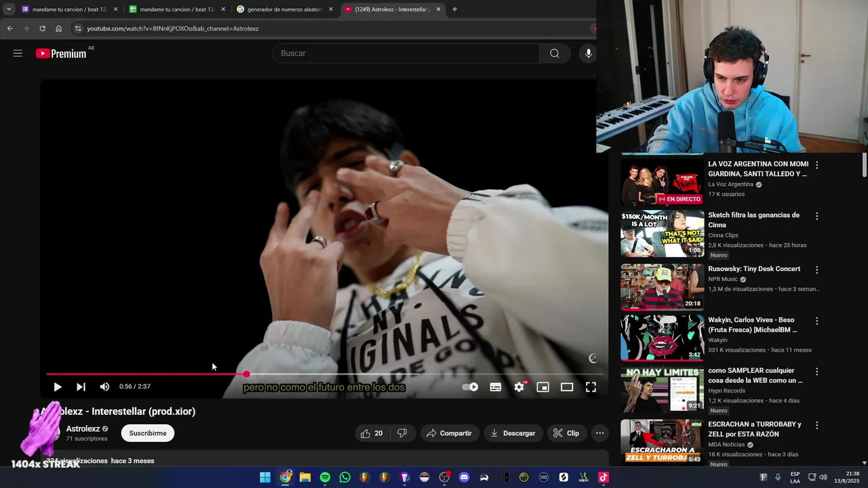Open File Explorer from taskbar
The image size is (868, 488).
pyautogui.click(x=305, y=477)
